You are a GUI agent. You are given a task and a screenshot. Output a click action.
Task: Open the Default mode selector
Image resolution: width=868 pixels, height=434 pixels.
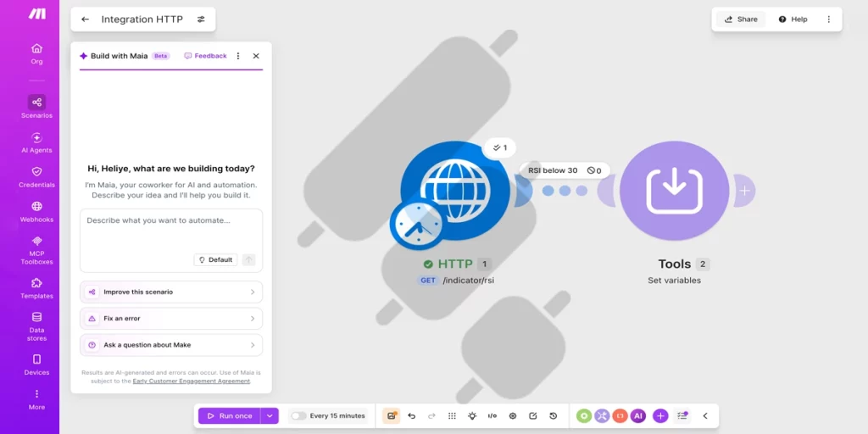[215, 259]
